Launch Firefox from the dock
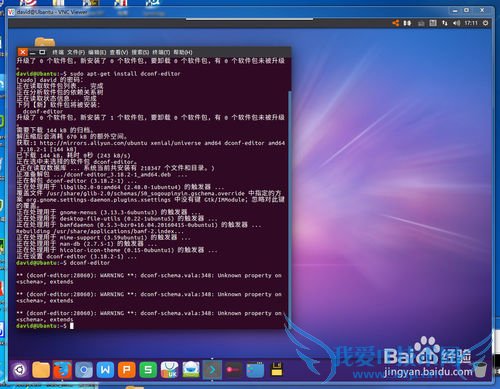 tap(62, 370)
